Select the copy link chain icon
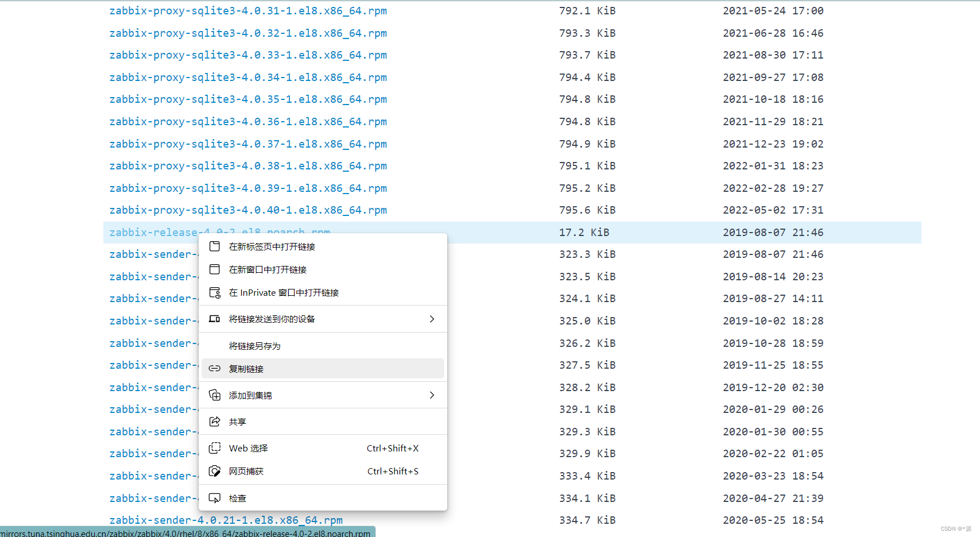This screenshot has width=980, height=537. point(214,368)
